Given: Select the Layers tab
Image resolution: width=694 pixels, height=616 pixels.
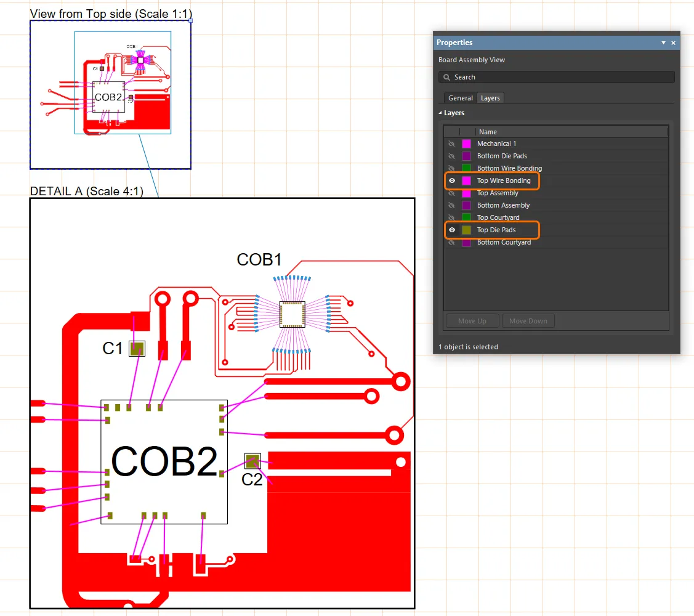Looking at the screenshot, I should coord(490,98).
